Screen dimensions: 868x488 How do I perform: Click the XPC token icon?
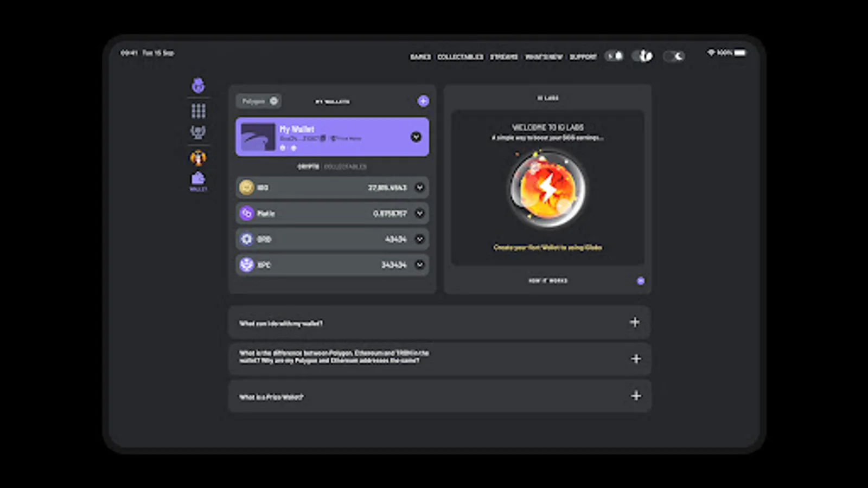point(246,265)
